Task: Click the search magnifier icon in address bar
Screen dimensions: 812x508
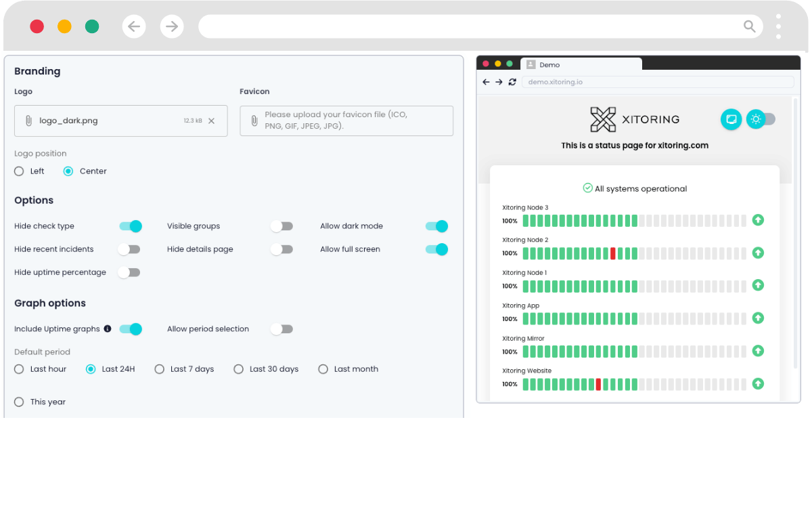Action: coord(749,26)
